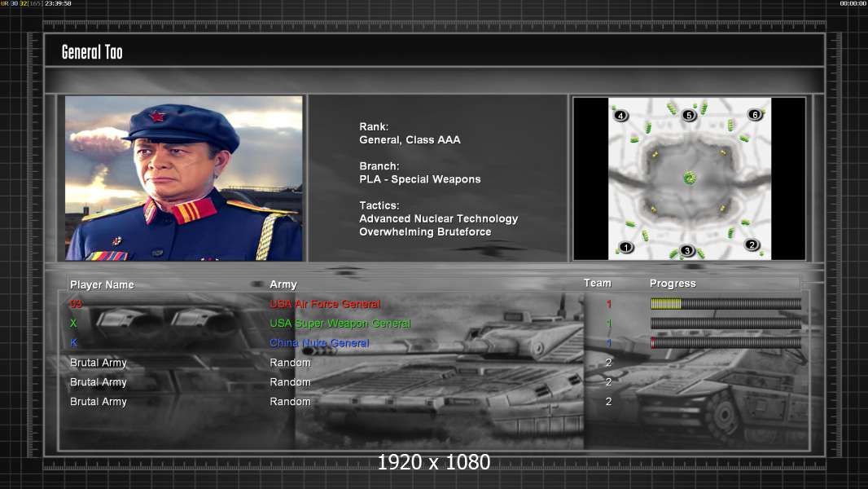Select start position marker 2 on the minimap
This screenshot has height=489, width=868.
(752, 244)
